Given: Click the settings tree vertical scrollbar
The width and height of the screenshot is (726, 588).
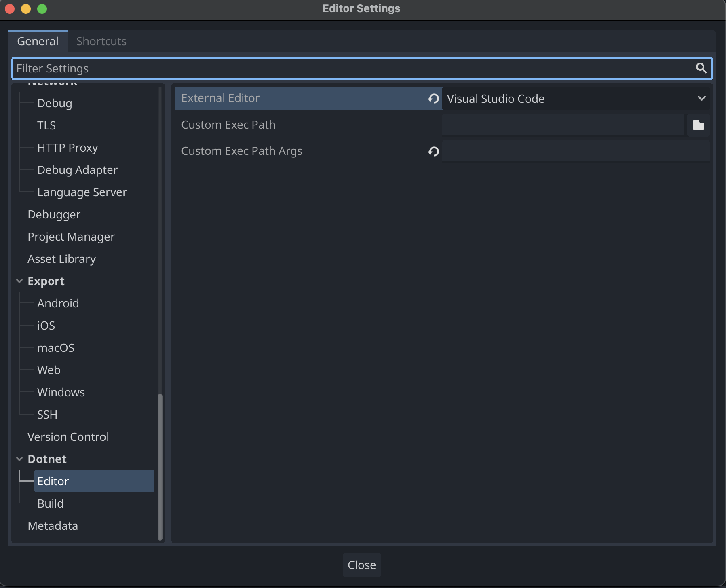Looking at the screenshot, I should pyautogui.click(x=160, y=465).
